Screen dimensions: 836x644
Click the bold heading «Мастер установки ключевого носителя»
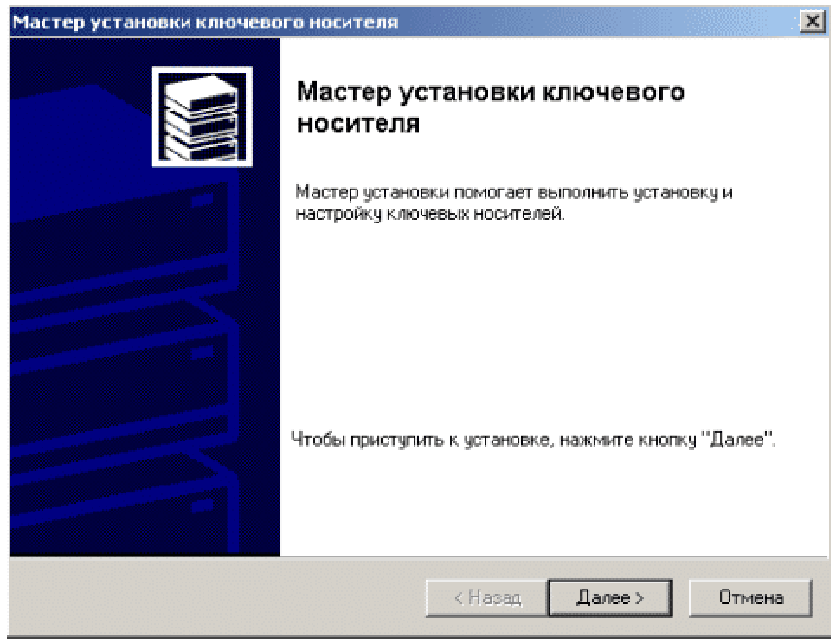pyautogui.click(x=491, y=107)
